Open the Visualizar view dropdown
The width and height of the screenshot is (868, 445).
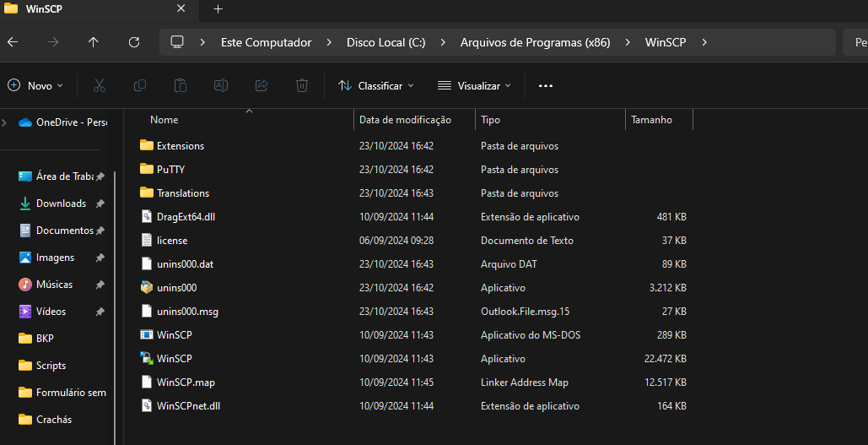pyautogui.click(x=474, y=85)
